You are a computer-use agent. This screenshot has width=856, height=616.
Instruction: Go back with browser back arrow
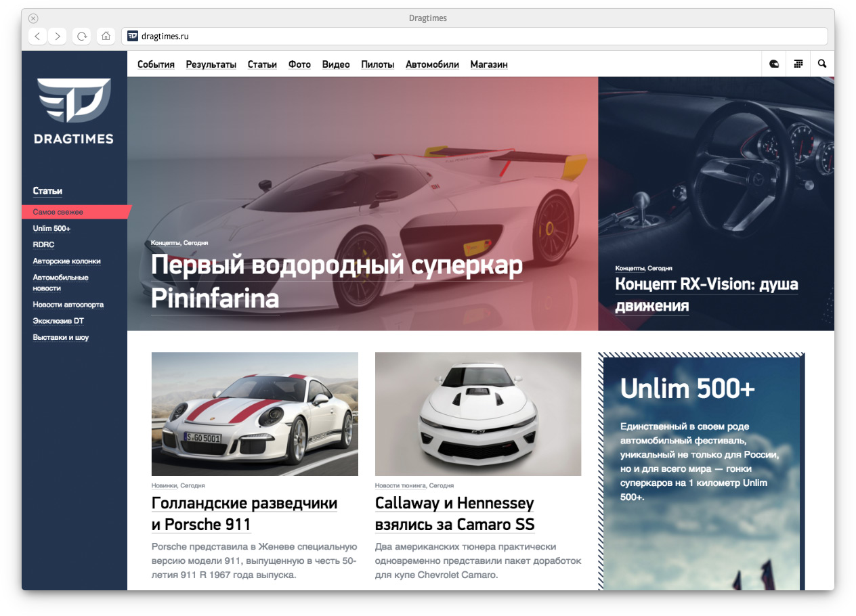click(38, 36)
